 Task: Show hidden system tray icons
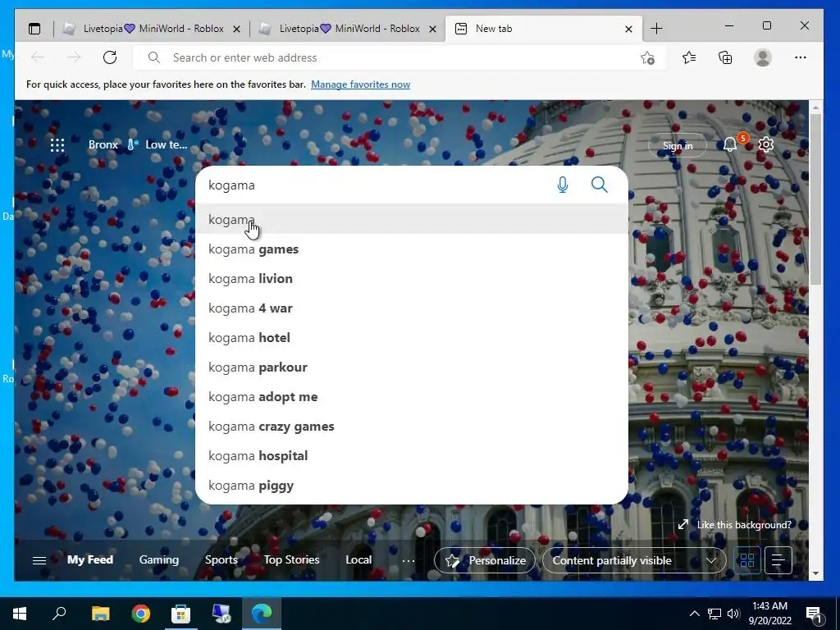coord(694,614)
